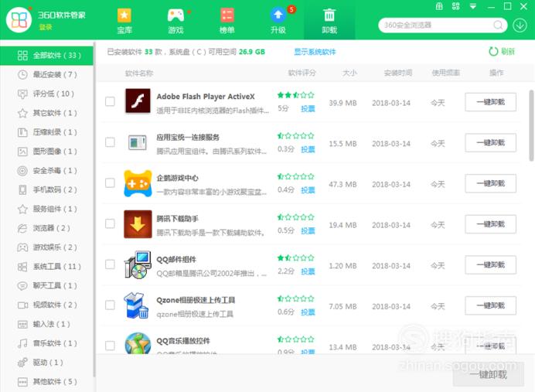This screenshot has width=535, height=392.
Task: Check the Qzone相册极速上传工具 checkbox
Action: point(110,305)
